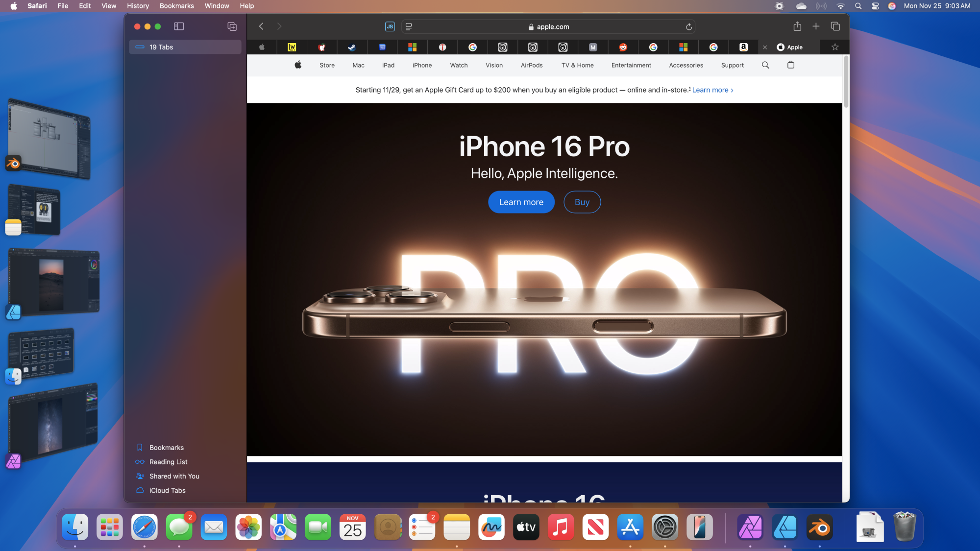
Task: Click the Share button in Safari's toolbar
Action: pos(798,26)
